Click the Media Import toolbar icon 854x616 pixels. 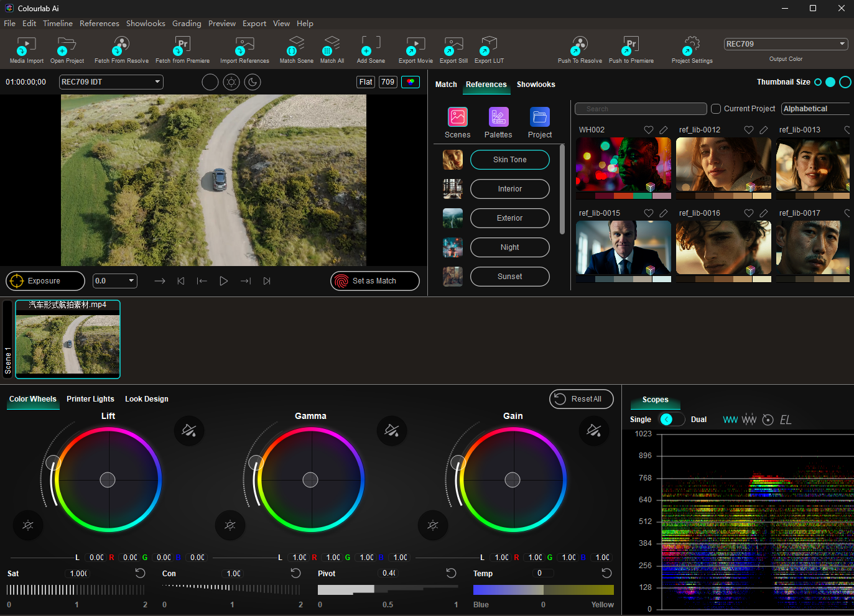[26, 47]
